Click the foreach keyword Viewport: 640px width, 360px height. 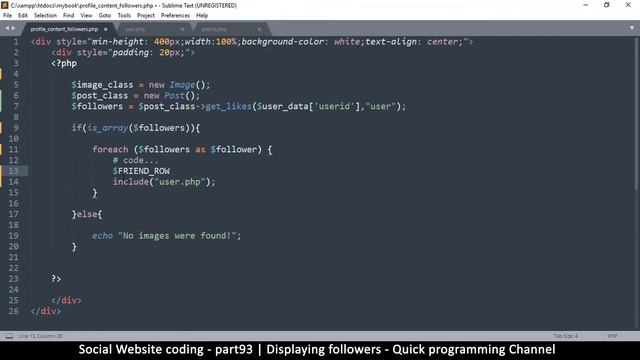click(x=110, y=149)
